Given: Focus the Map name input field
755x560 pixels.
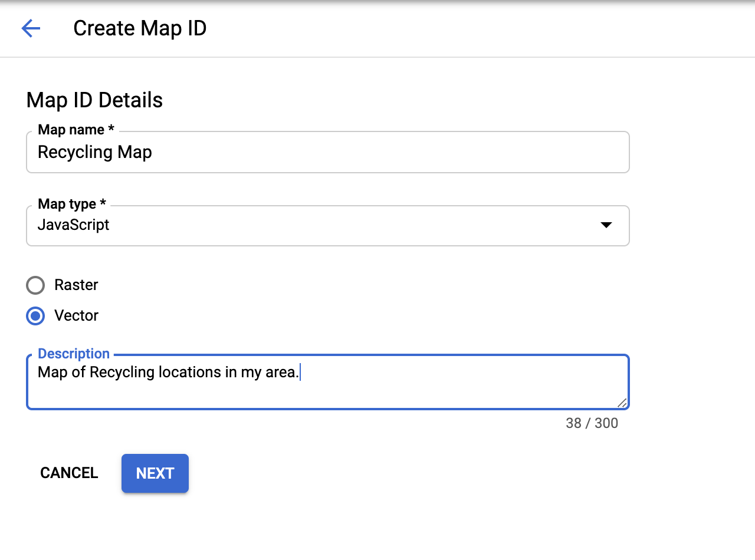Looking at the screenshot, I should 327,153.
